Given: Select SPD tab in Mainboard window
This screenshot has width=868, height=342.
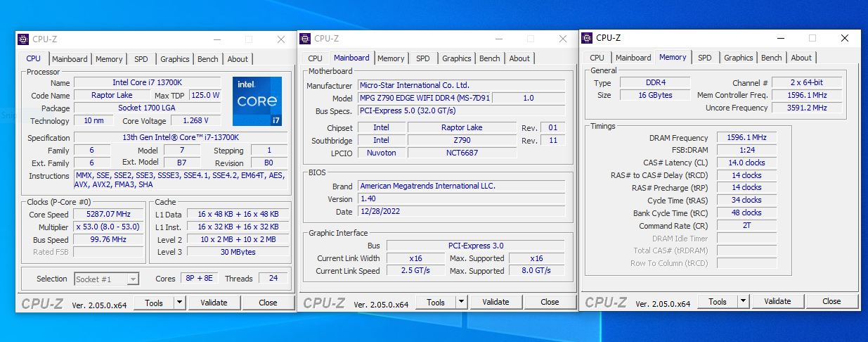Looking at the screenshot, I should [423, 58].
